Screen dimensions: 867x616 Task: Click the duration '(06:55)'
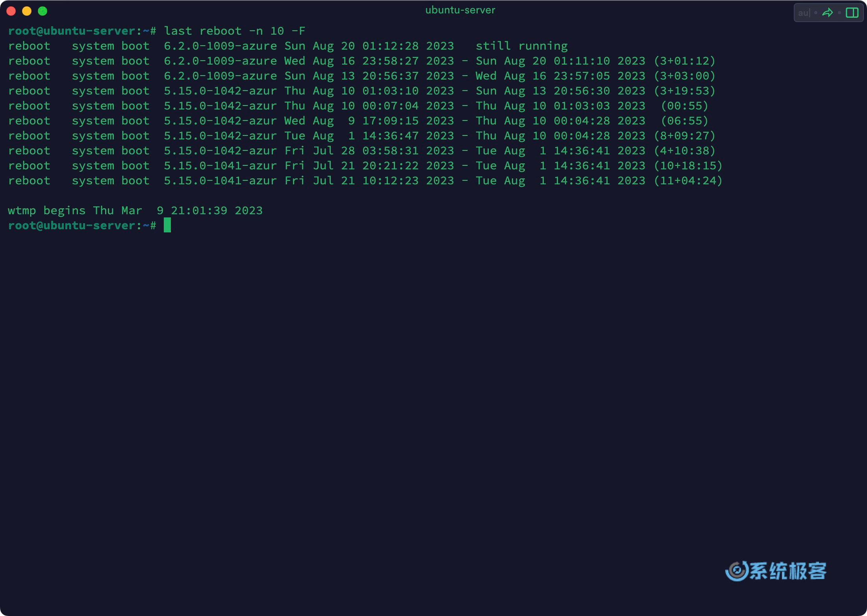pyautogui.click(x=684, y=121)
